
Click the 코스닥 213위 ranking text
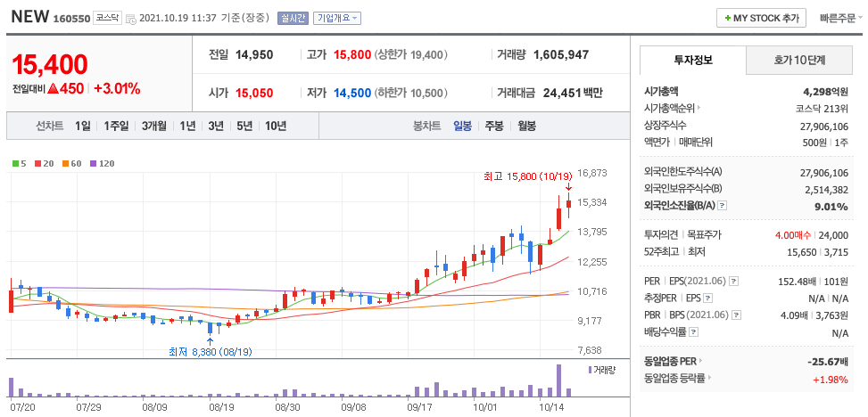[x=822, y=109]
